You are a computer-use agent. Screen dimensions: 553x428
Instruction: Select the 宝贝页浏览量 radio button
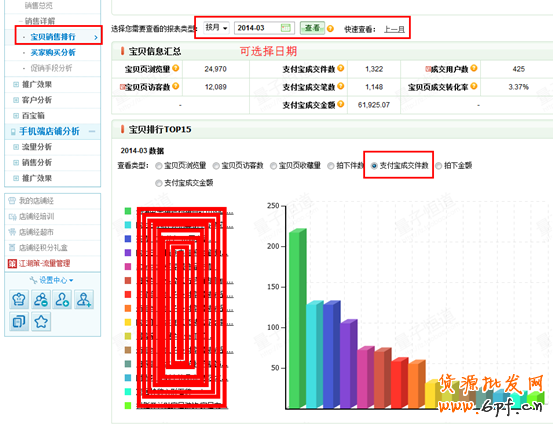pyautogui.click(x=159, y=166)
